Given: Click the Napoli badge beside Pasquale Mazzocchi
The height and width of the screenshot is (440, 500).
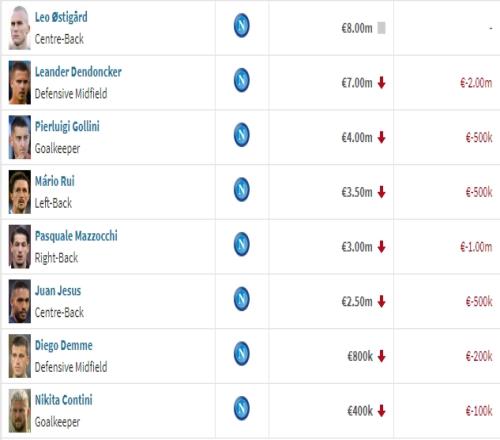Looking at the screenshot, I should click(242, 244).
